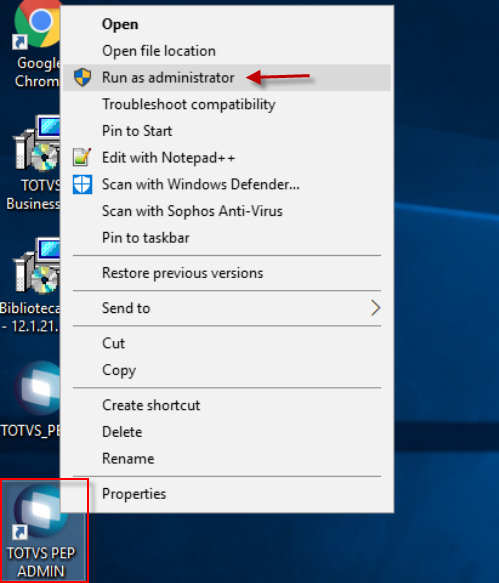Click the shield icon beside Run as administrator

click(x=82, y=77)
